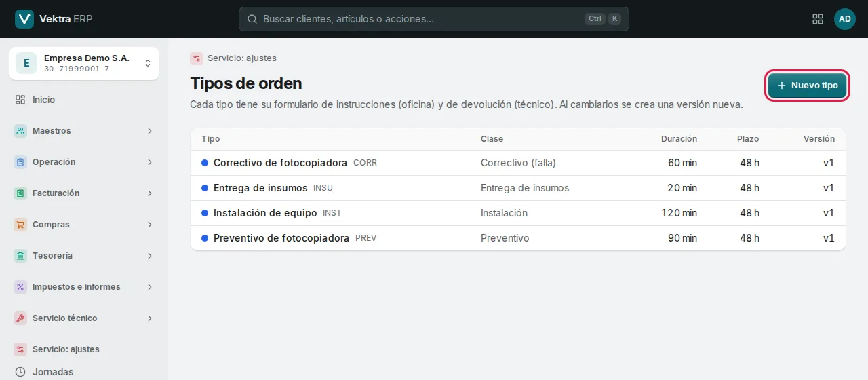
Task: Click the Nuevo tipo button
Action: (807, 85)
